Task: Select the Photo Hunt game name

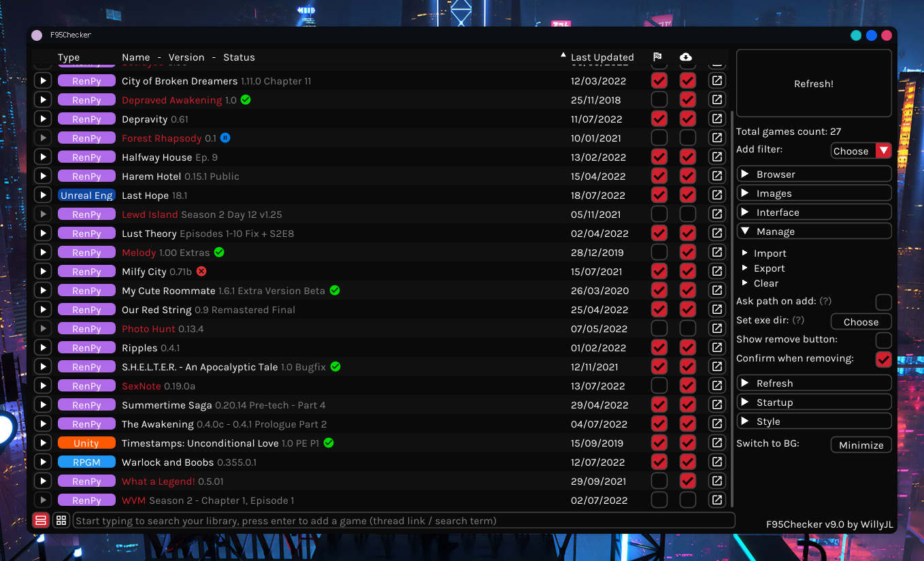Action: pos(148,329)
